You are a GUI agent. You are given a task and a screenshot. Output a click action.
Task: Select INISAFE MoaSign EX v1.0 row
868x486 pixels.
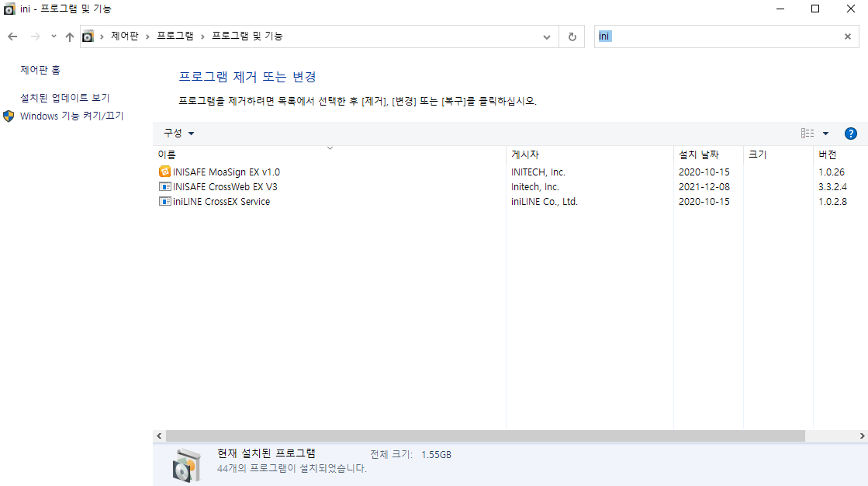[x=510, y=172]
